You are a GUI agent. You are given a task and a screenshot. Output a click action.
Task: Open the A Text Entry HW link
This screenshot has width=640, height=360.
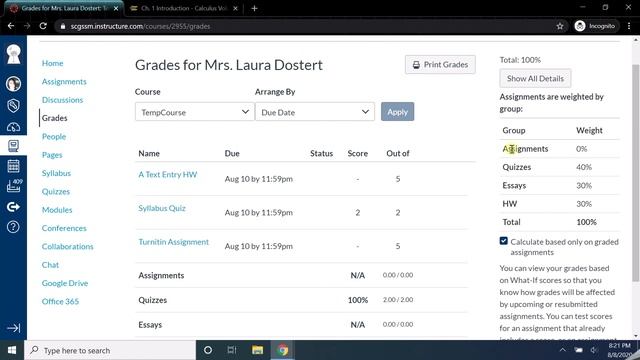167,174
